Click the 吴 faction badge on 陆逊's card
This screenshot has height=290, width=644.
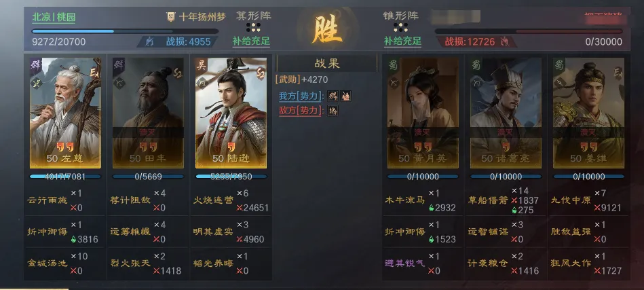[x=202, y=65]
